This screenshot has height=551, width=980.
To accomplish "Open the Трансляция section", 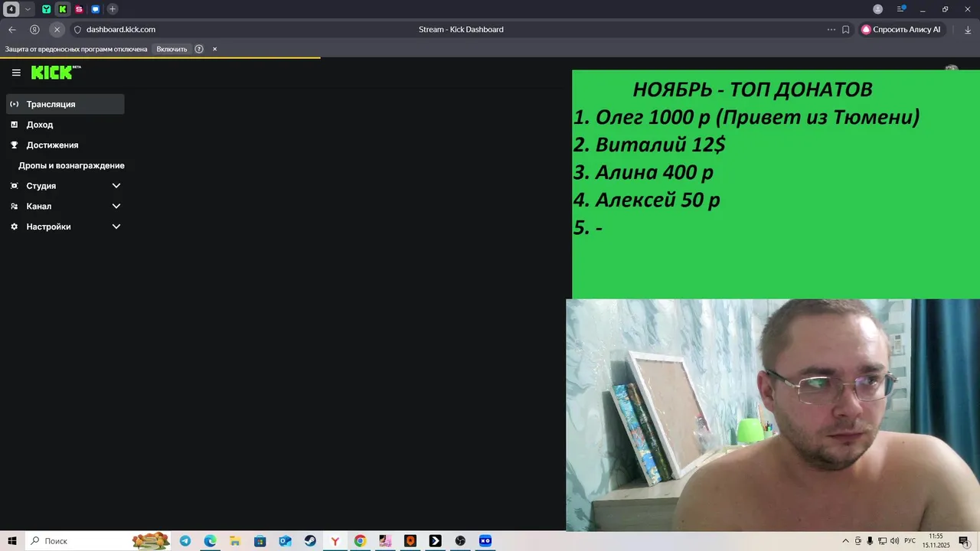I will (x=65, y=104).
